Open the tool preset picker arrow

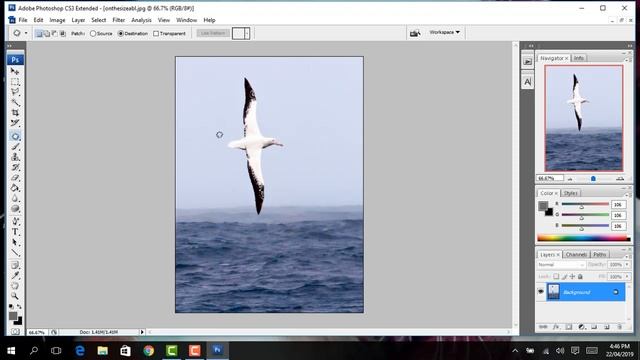pyautogui.click(x=26, y=33)
